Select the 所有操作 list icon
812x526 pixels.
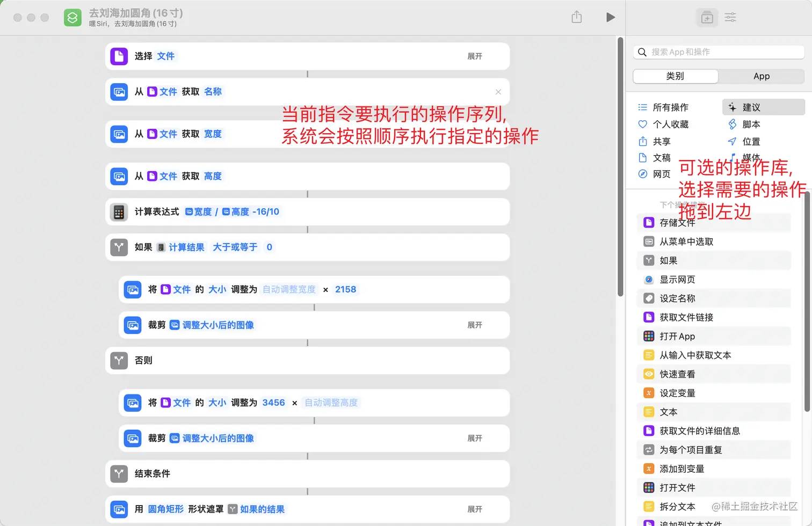pos(642,107)
